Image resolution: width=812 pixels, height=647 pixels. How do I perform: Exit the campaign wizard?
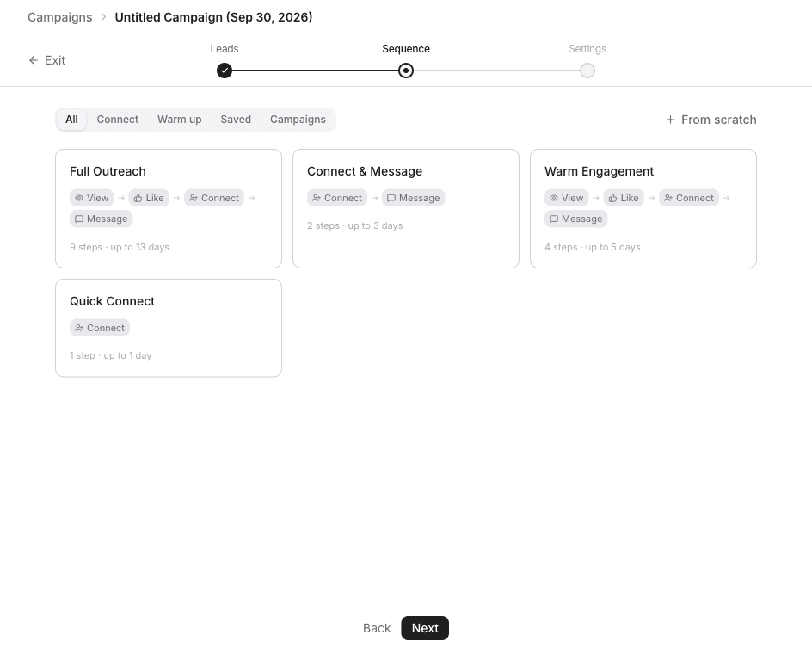(47, 60)
